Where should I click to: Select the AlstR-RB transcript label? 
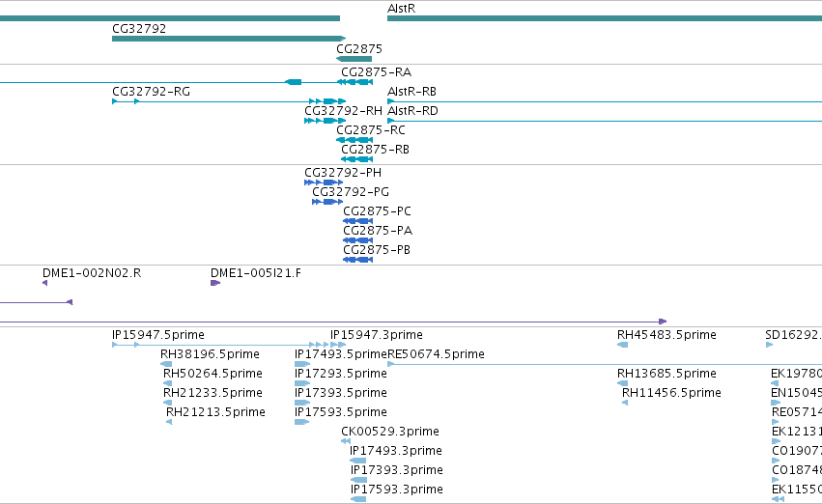click(x=412, y=92)
